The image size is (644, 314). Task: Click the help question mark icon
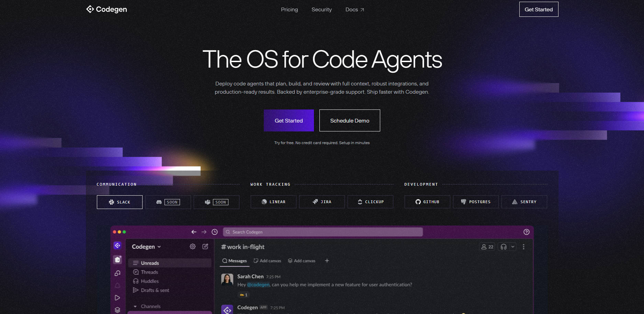pyautogui.click(x=526, y=232)
